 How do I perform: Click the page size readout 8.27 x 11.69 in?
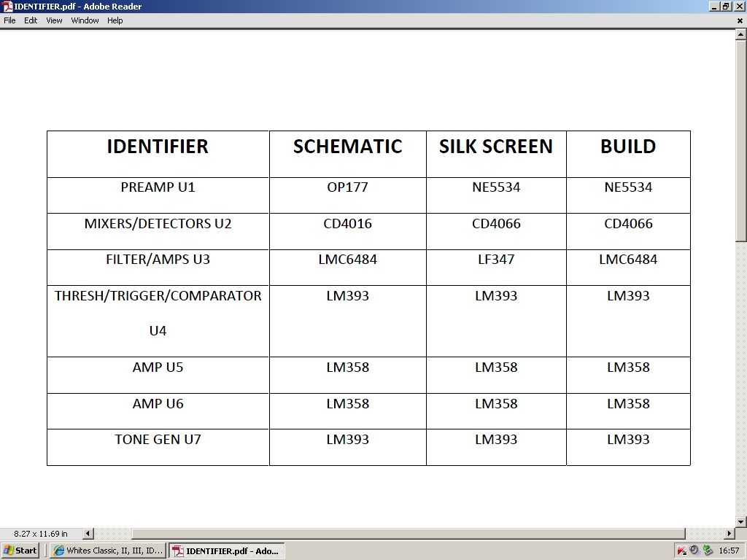(41, 533)
